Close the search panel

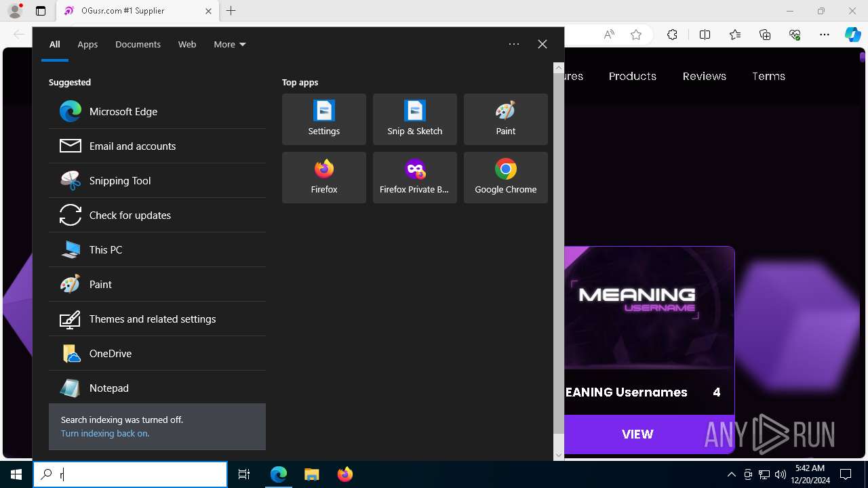(x=542, y=44)
